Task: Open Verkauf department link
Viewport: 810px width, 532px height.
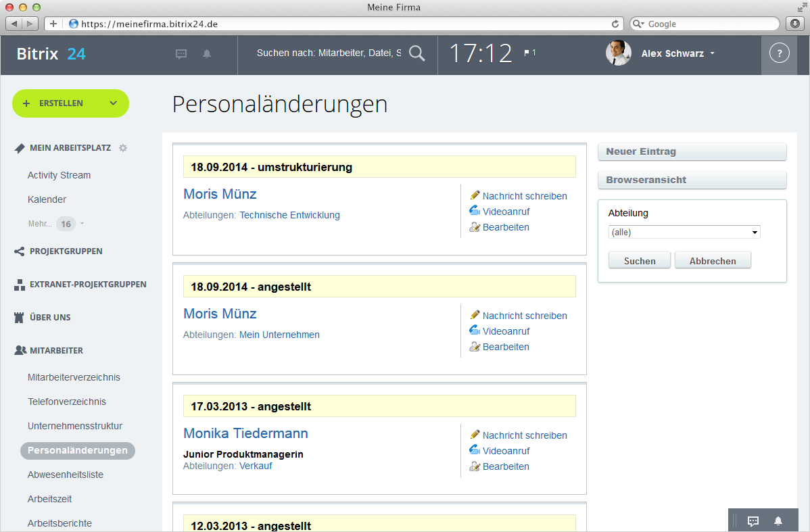Action: click(x=256, y=466)
